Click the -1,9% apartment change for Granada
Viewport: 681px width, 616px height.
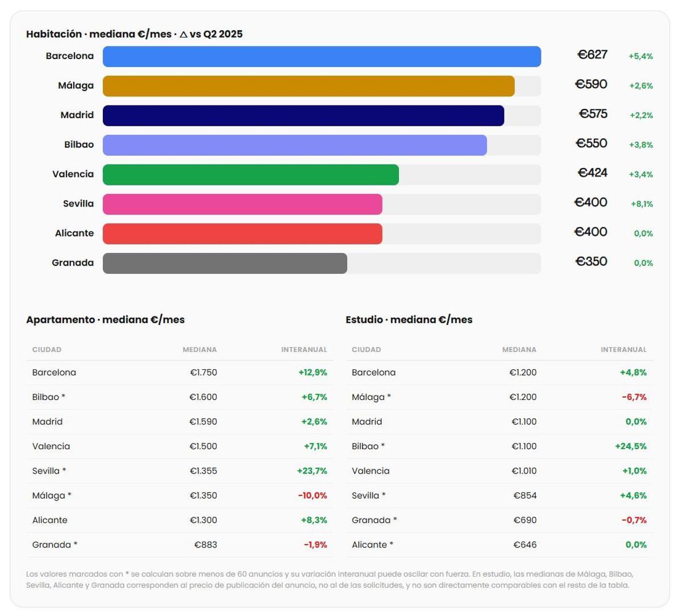coord(316,545)
